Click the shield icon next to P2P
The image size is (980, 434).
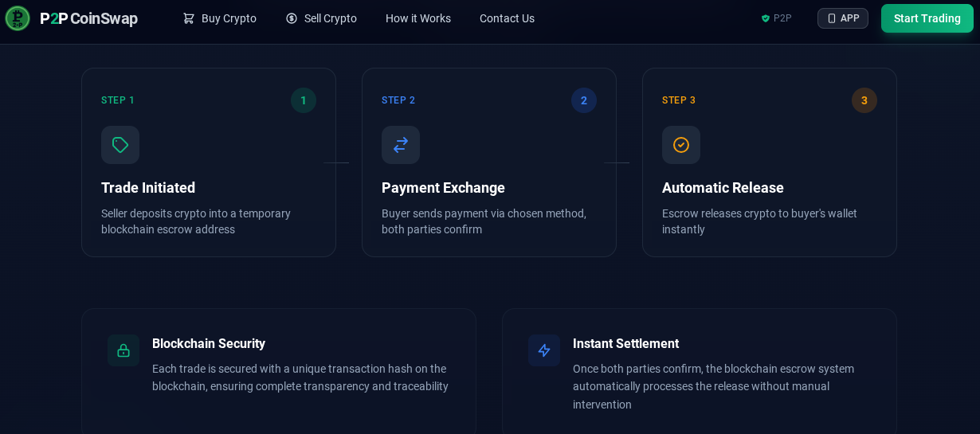pyautogui.click(x=766, y=18)
